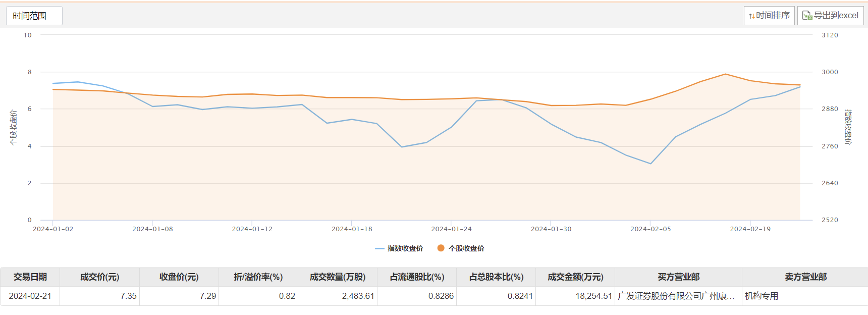Click the 占总股本比(%) column header
The image size is (868, 315).
[496, 277]
